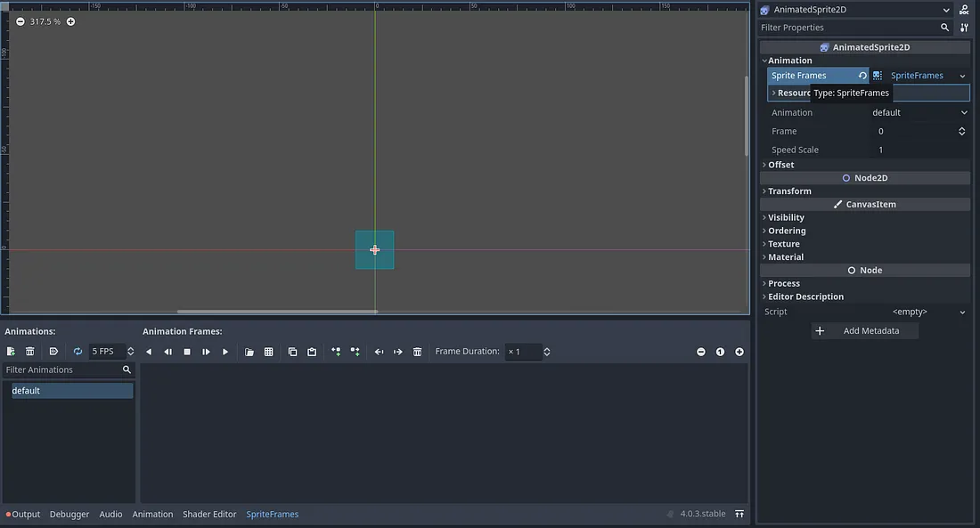
Task: Stop the animation playback
Action: (x=187, y=352)
